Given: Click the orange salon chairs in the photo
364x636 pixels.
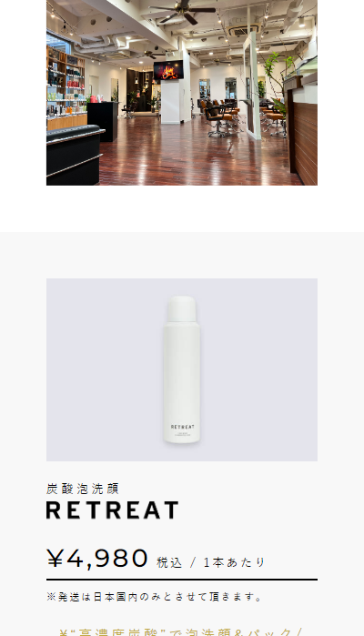Looking at the screenshot, I should 220,116.
